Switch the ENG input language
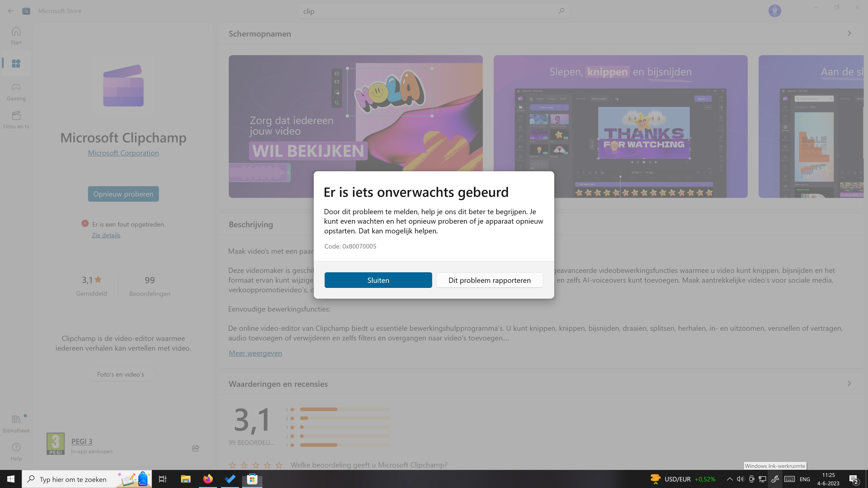 [x=805, y=479]
